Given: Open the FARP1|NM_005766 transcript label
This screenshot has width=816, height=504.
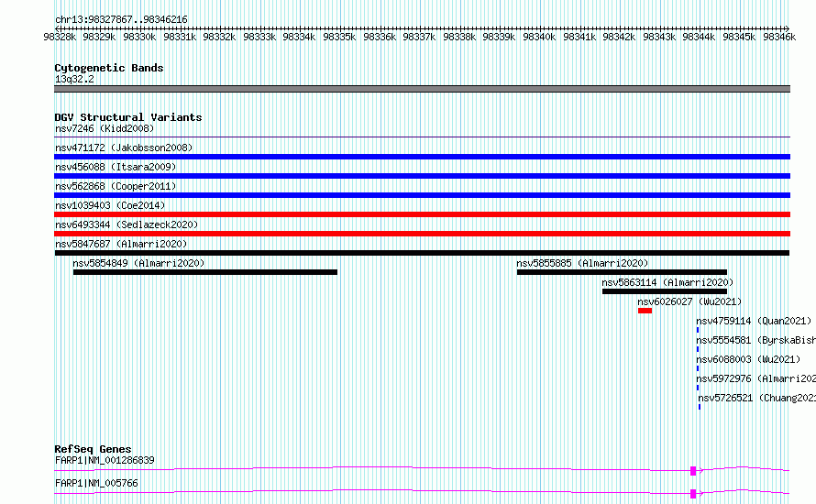Looking at the screenshot, I should tap(96, 483).
